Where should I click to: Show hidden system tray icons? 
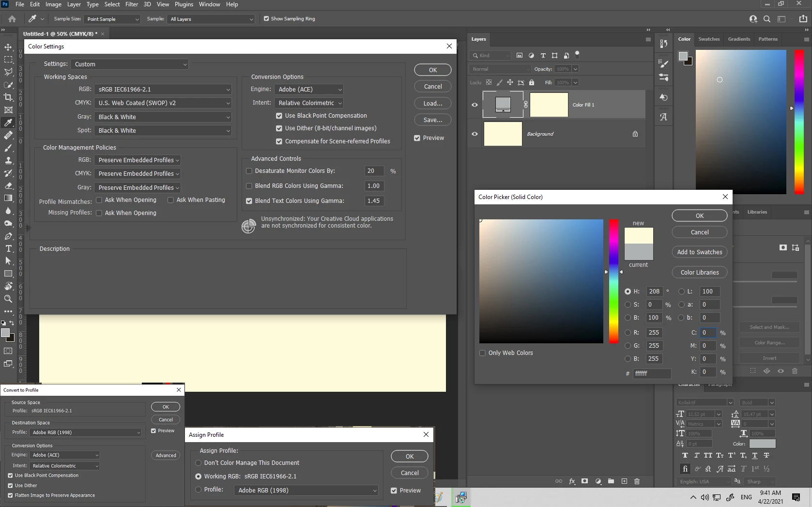click(693, 497)
